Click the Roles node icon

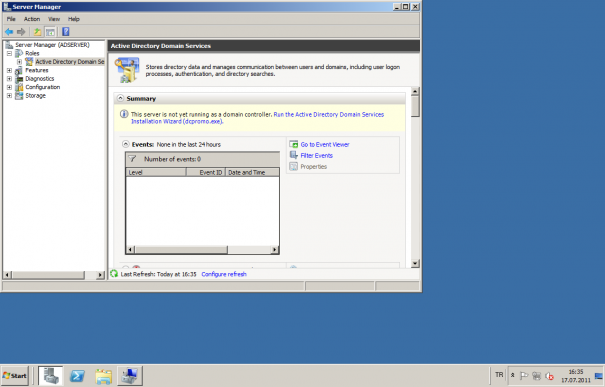[x=19, y=53]
